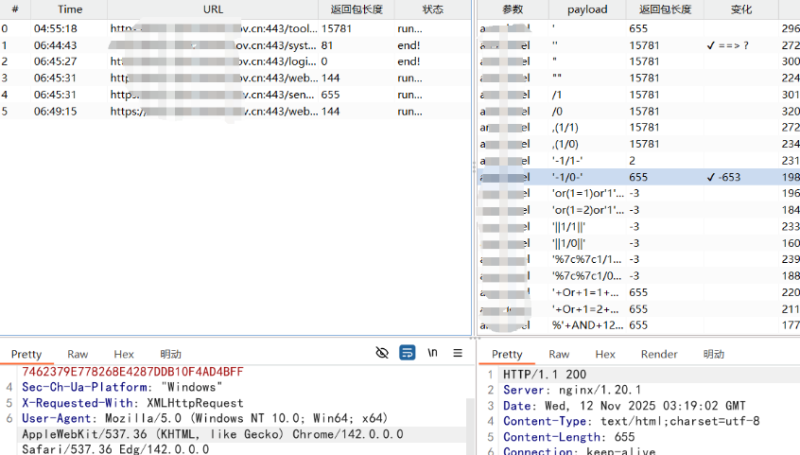The height and width of the screenshot is (455, 800).
Task: Select the payload row '%7c%7c1/1...
Action: pyautogui.click(x=638, y=259)
